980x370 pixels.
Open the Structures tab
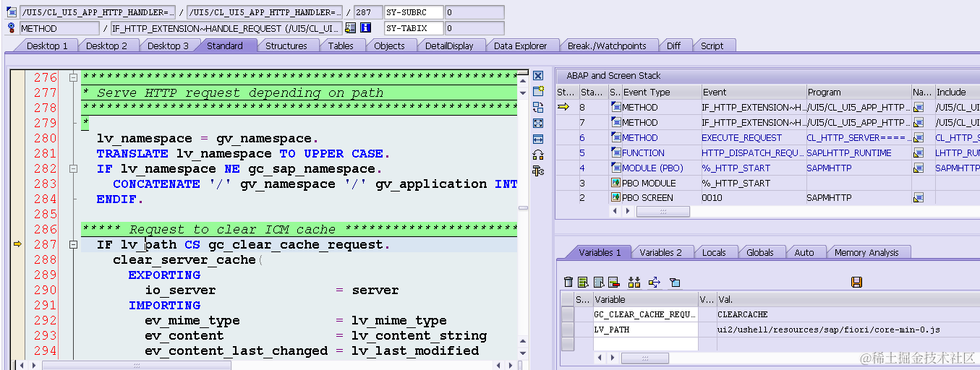point(286,46)
